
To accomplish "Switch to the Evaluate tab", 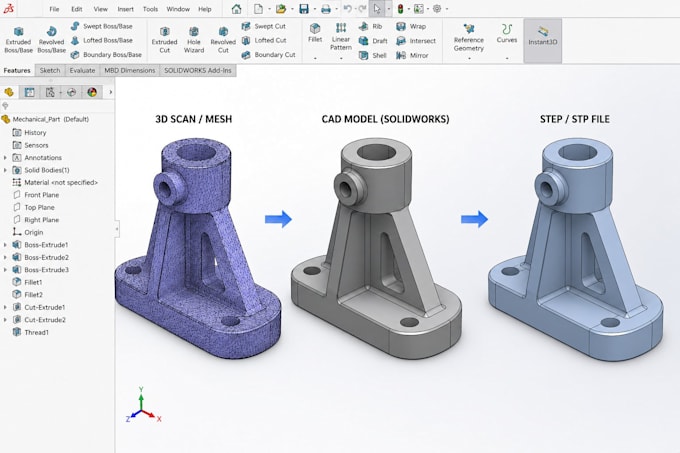I will click(x=82, y=70).
